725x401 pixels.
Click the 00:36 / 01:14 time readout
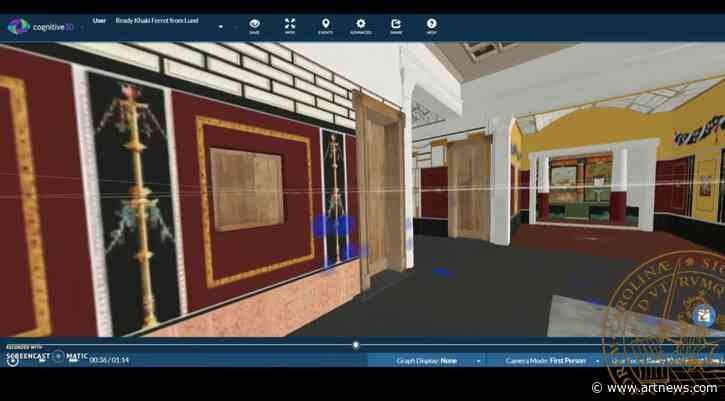[109, 360]
